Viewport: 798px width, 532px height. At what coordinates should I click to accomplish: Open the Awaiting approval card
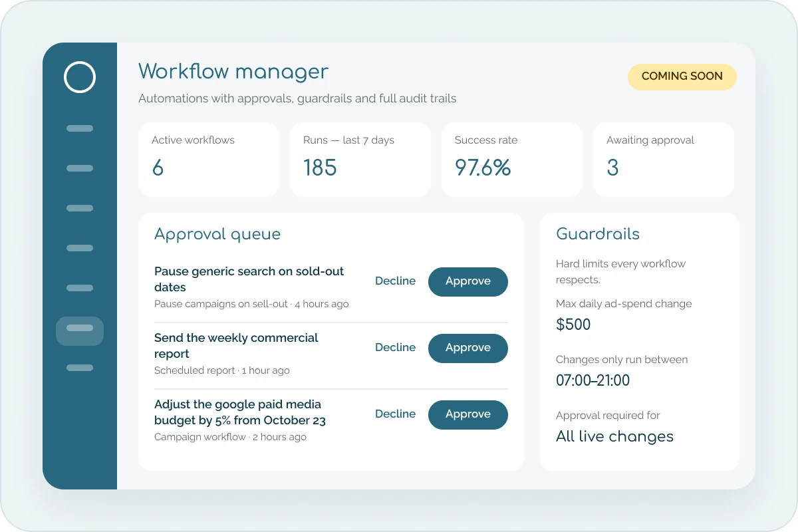[x=664, y=160]
